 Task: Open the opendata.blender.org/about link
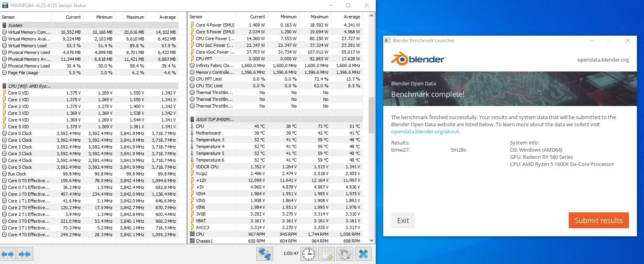425,131
